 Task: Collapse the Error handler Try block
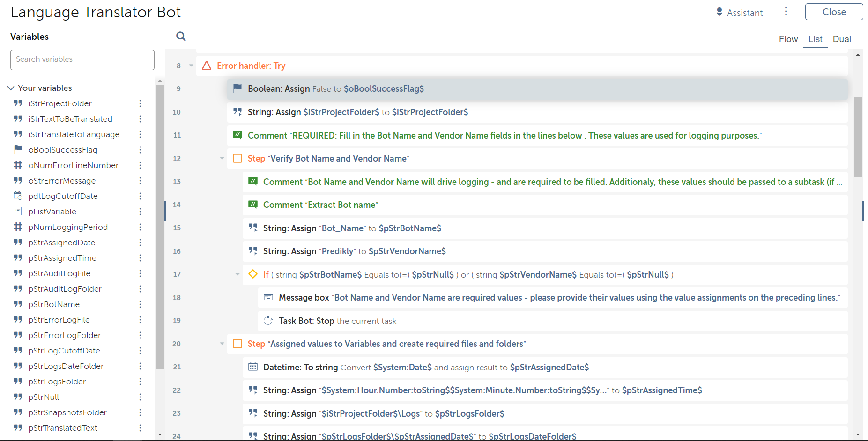point(191,66)
